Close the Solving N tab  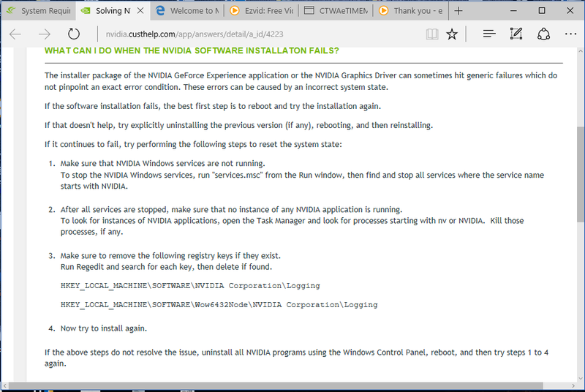140,11
